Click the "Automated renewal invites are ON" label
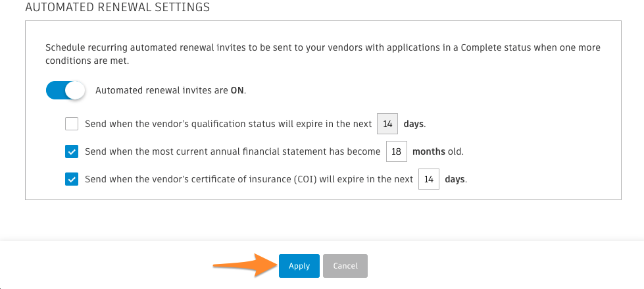This screenshot has width=644, height=289. [x=170, y=90]
